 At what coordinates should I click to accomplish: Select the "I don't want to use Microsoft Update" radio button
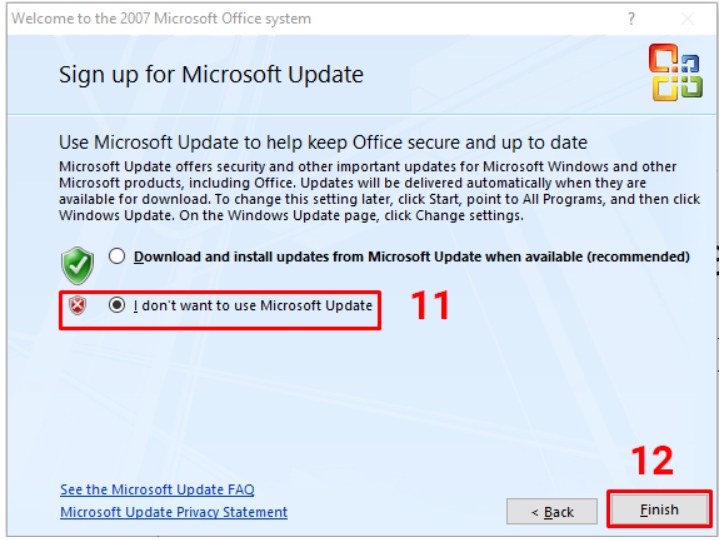pos(117,305)
